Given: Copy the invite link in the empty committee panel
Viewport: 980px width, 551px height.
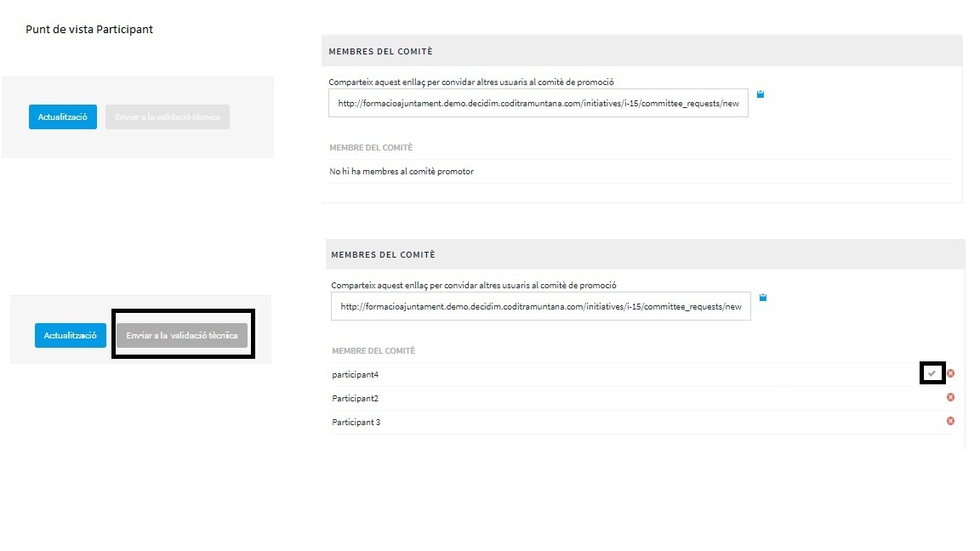Looking at the screenshot, I should (x=761, y=94).
